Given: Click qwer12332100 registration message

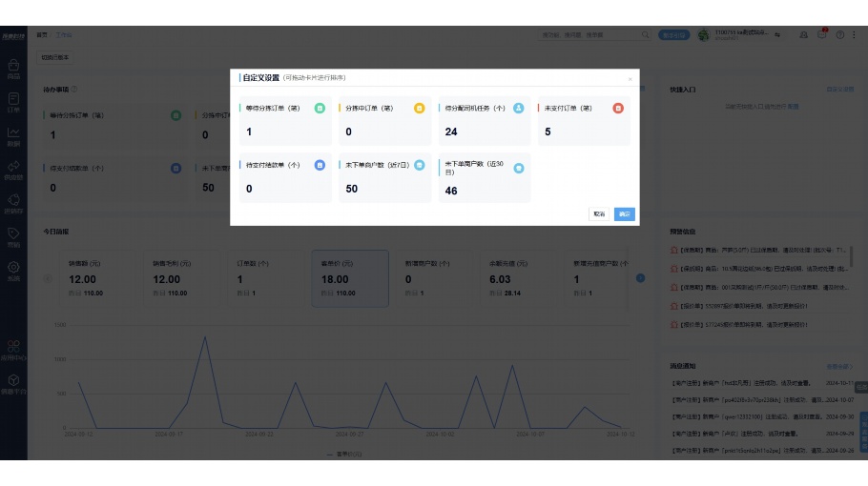Looking at the screenshot, I should pyautogui.click(x=762, y=416).
